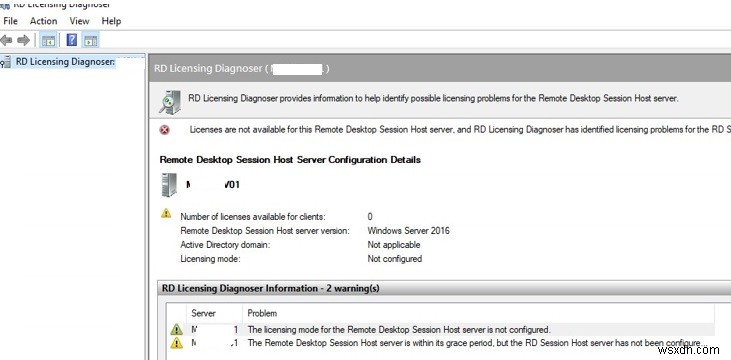Toggle the Show/Hide Console Tree icon

(x=48, y=41)
